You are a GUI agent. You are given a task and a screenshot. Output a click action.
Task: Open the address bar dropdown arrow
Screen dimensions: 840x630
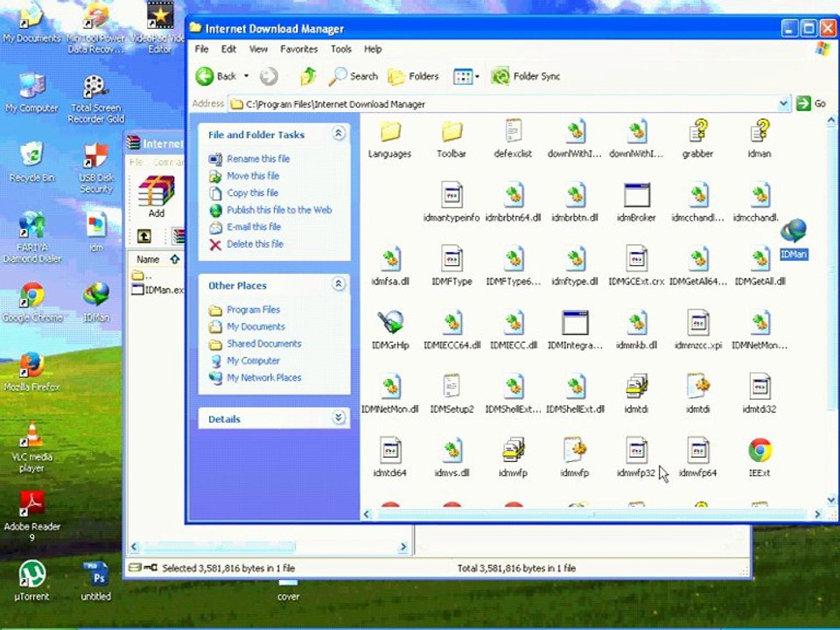[x=784, y=103]
